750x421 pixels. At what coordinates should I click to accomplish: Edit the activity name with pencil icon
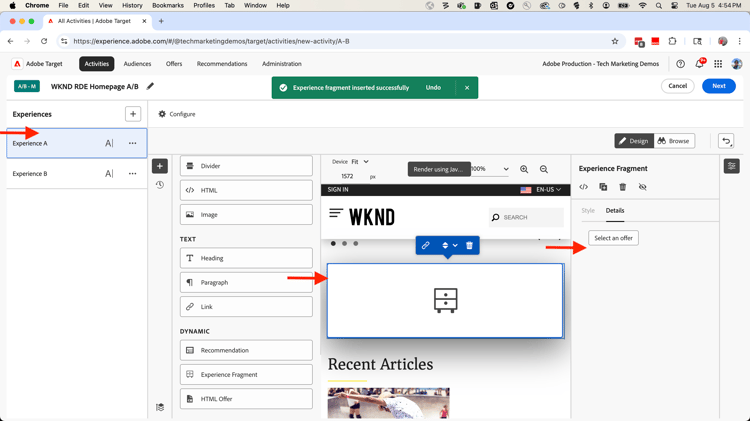(x=150, y=86)
